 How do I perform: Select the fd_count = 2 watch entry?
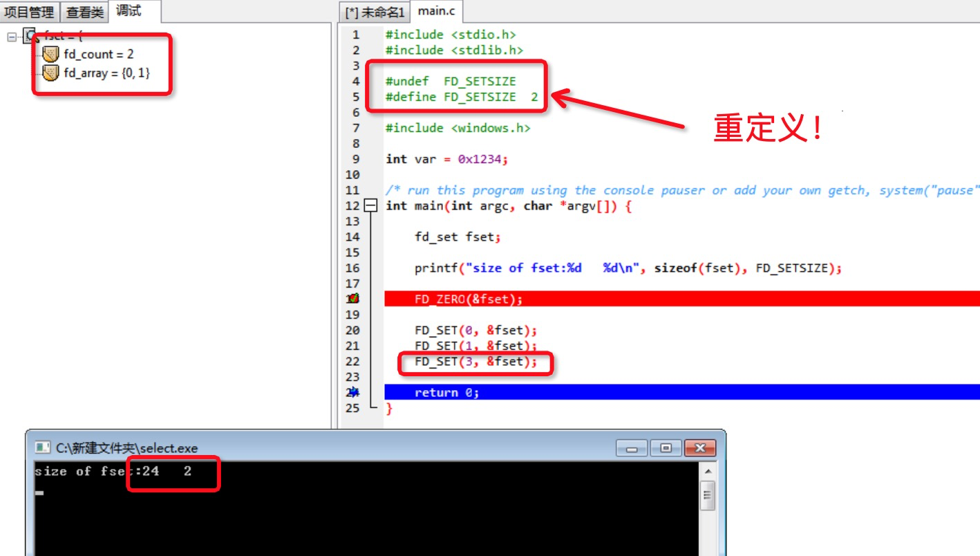(99, 54)
